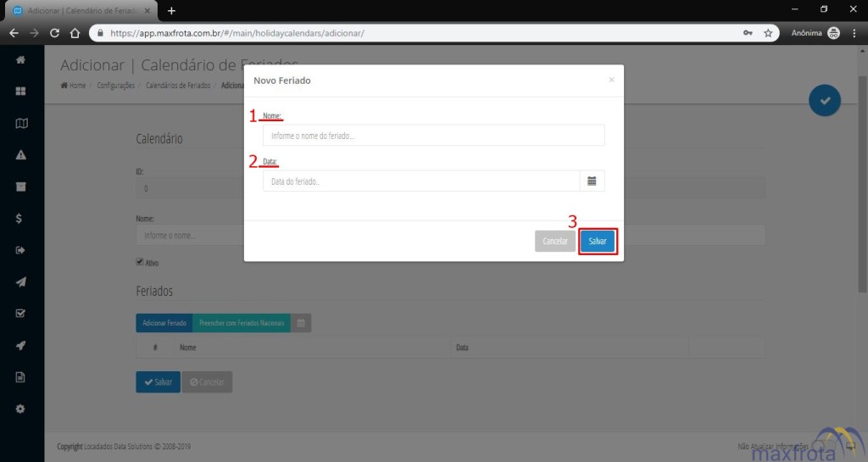
Task: Open a new browser tab
Action: point(171,11)
